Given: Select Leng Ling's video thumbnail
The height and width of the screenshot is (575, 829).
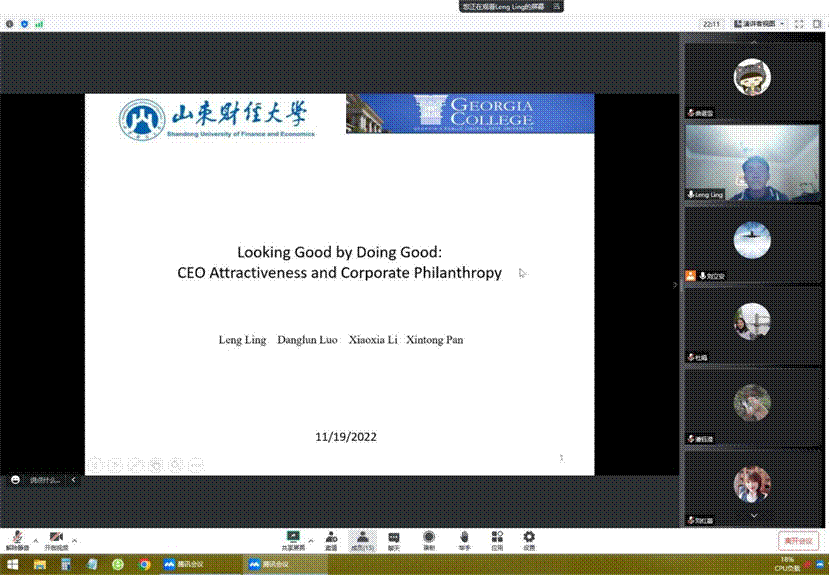Looking at the screenshot, I should click(x=752, y=163).
